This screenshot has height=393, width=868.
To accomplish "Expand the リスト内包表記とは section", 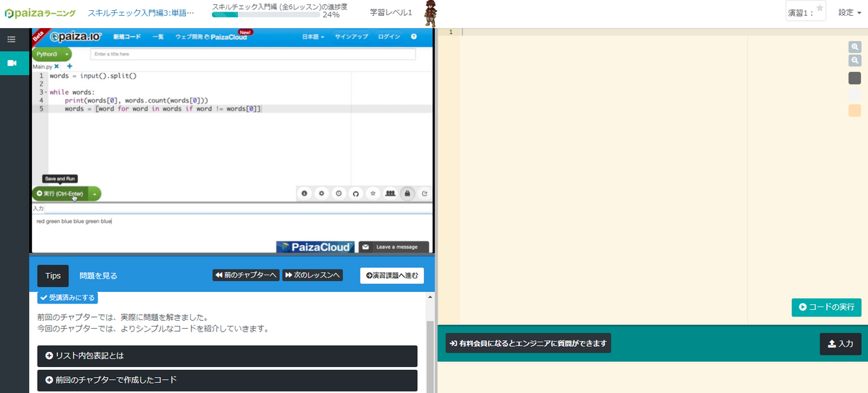I will [x=227, y=356].
